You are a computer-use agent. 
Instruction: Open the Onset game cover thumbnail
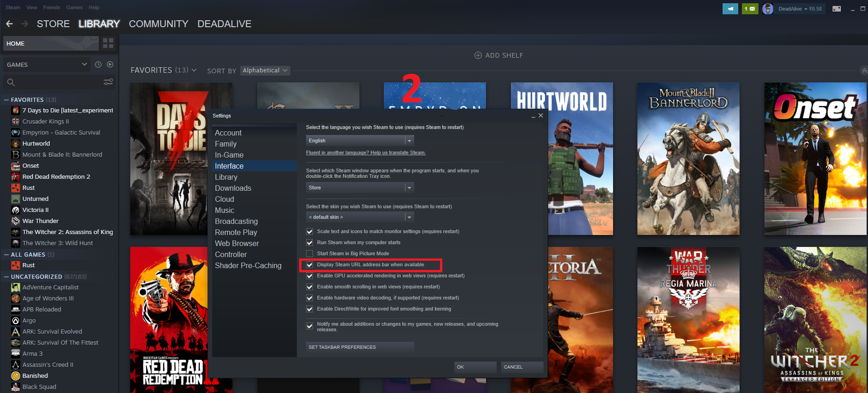(815, 159)
